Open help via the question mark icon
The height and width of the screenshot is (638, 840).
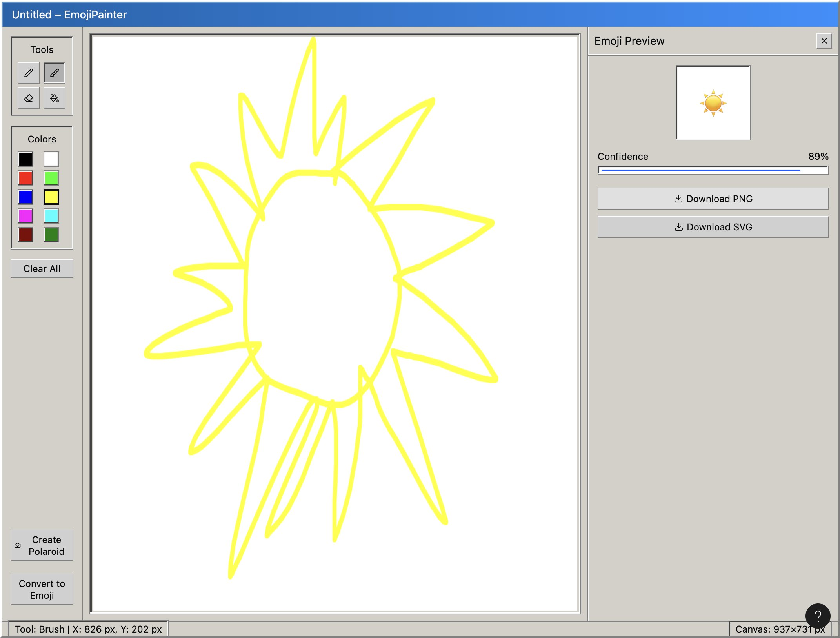pos(818,617)
